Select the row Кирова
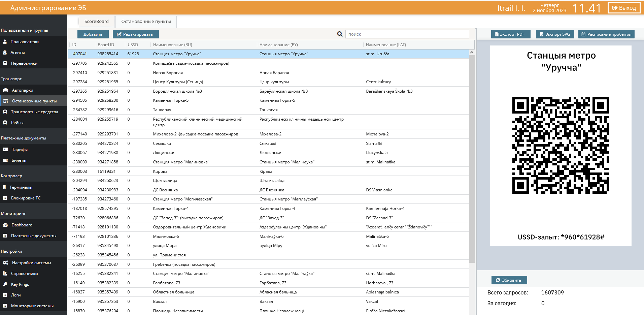 pyautogui.click(x=269, y=171)
